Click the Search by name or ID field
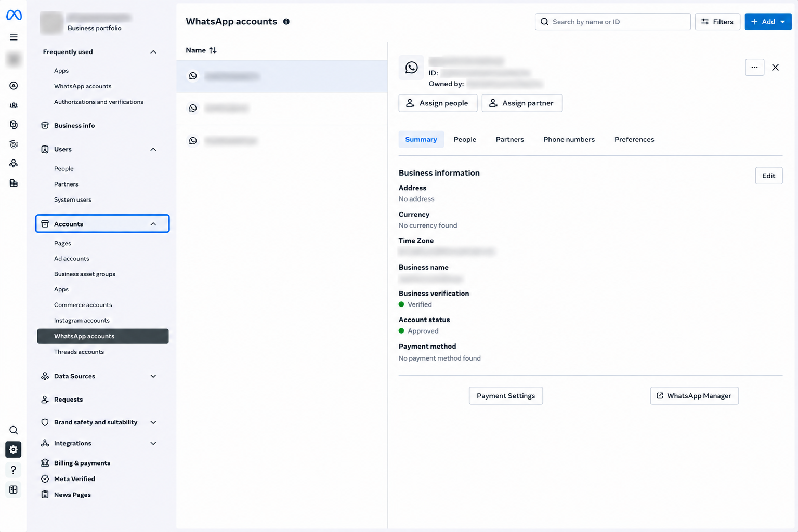Screen dimensions: 798x532 612,22
